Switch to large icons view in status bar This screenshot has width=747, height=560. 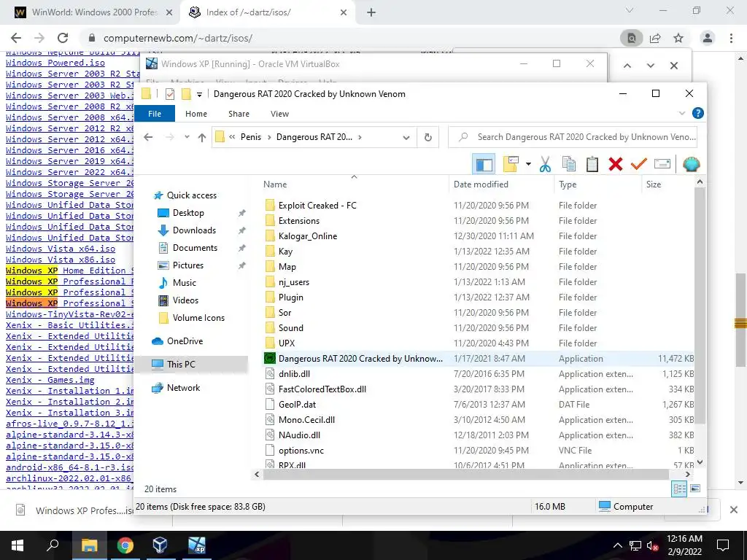point(695,489)
